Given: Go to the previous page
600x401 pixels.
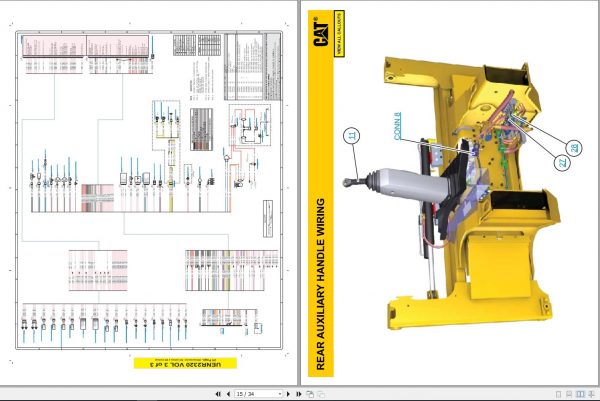Looking at the screenshot, I should (x=228, y=394).
